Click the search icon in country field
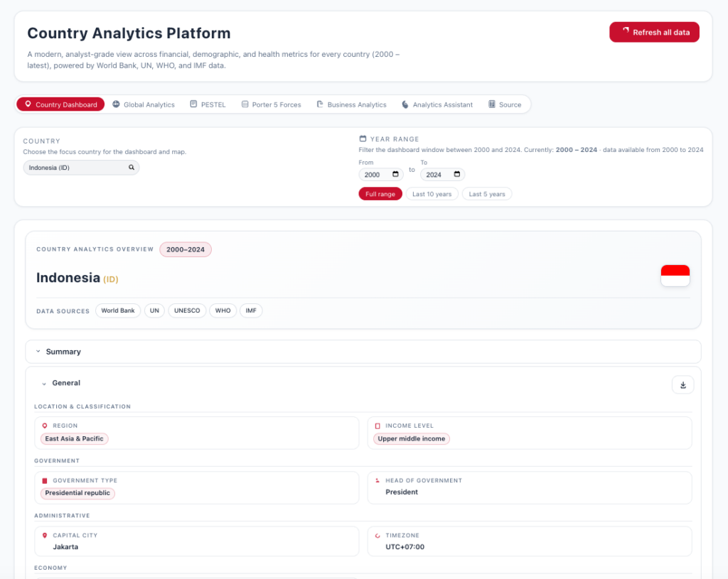Screen dimensions: 728x579 point(132,168)
